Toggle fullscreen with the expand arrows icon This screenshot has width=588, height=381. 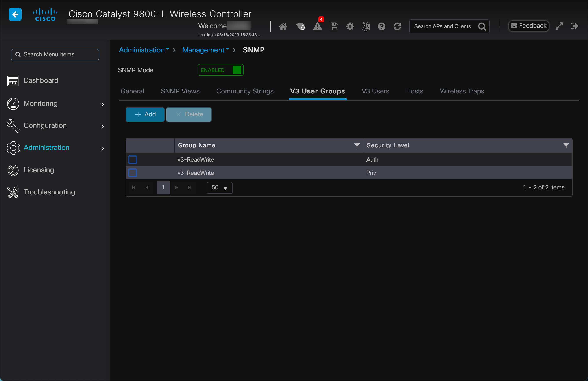559,26
